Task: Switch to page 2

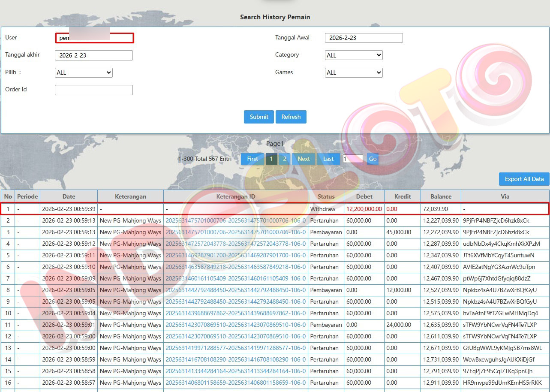Action: coord(284,159)
